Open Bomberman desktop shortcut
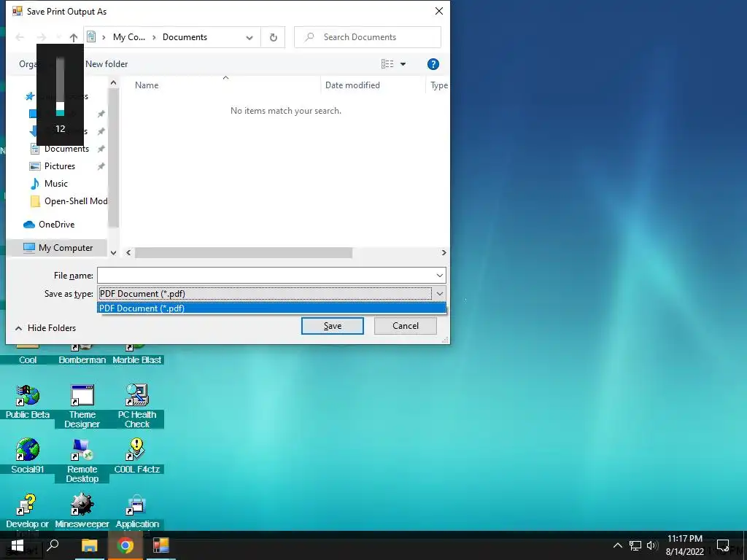 coord(82,355)
